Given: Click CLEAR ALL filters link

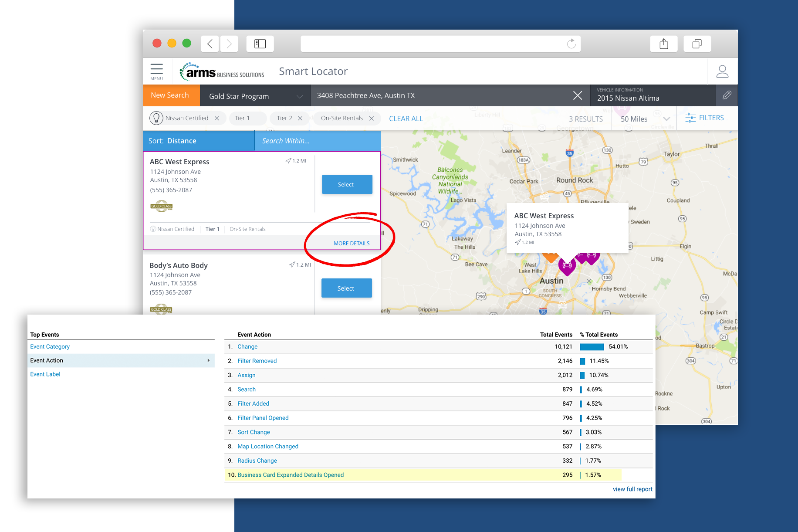Looking at the screenshot, I should click(406, 119).
